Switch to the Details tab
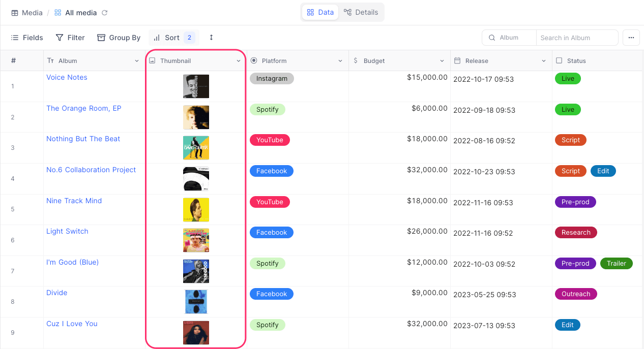The width and height of the screenshot is (644, 349). coord(361,12)
